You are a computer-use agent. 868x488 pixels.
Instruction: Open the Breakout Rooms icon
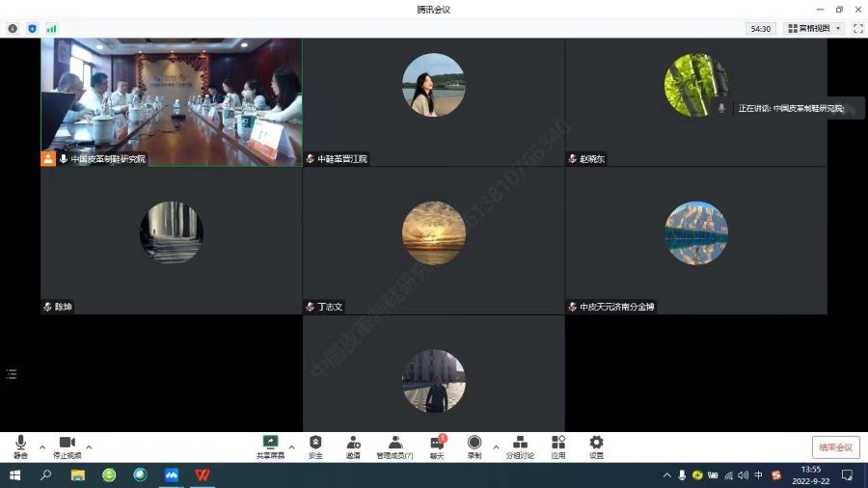click(520, 446)
